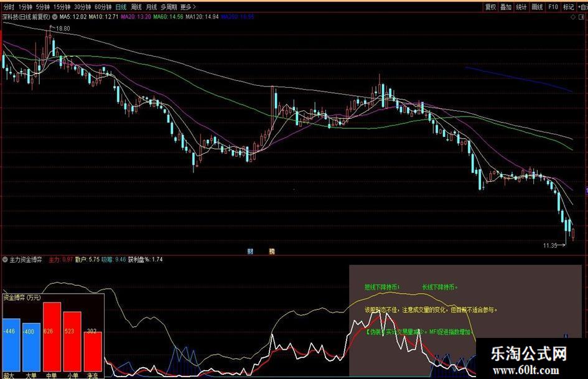Open F10 company info
The height and width of the screenshot is (379, 588).
pos(553,7)
